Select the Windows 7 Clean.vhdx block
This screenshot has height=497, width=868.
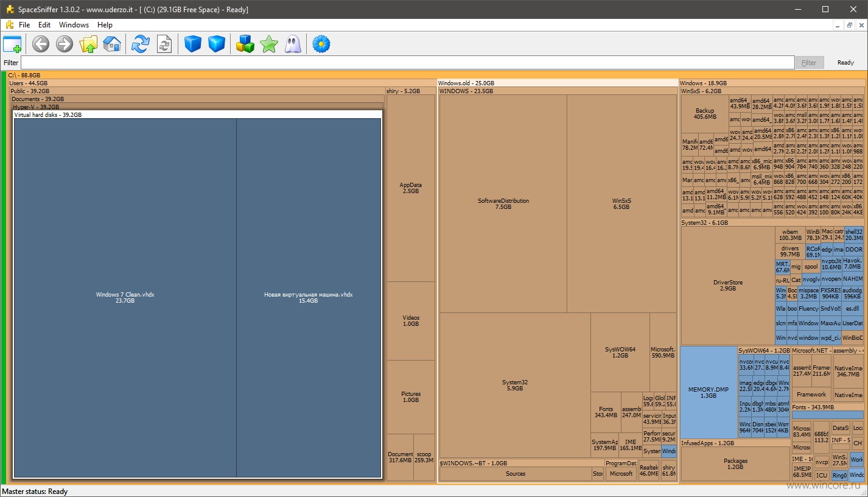125,298
